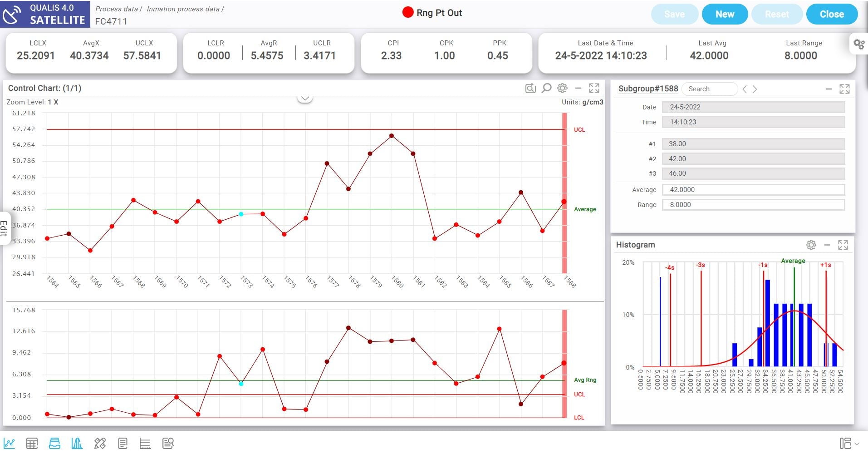Click the Subgroup Search field
The width and height of the screenshot is (868, 454).
pyautogui.click(x=710, y=89)
